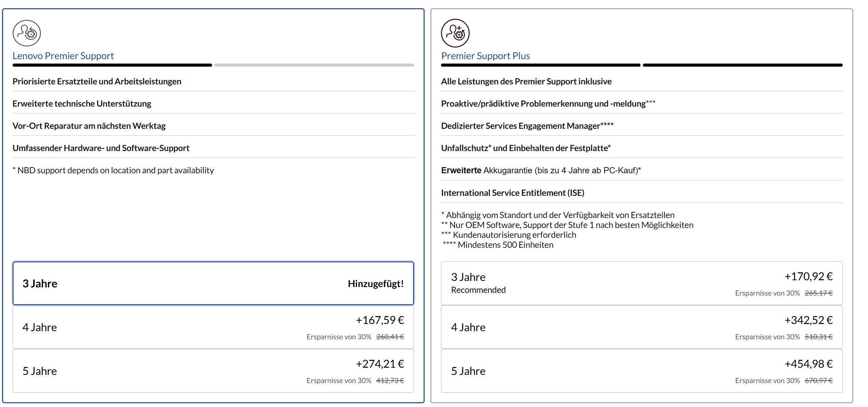Click Vor-Ort Reparatur am nächsten Werktag feature
Screen dimensions: 868x407
[x=89, y=126]
